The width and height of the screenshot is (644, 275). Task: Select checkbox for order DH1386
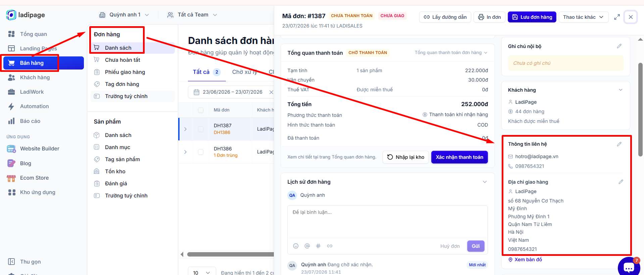click(x=201, y=152)
